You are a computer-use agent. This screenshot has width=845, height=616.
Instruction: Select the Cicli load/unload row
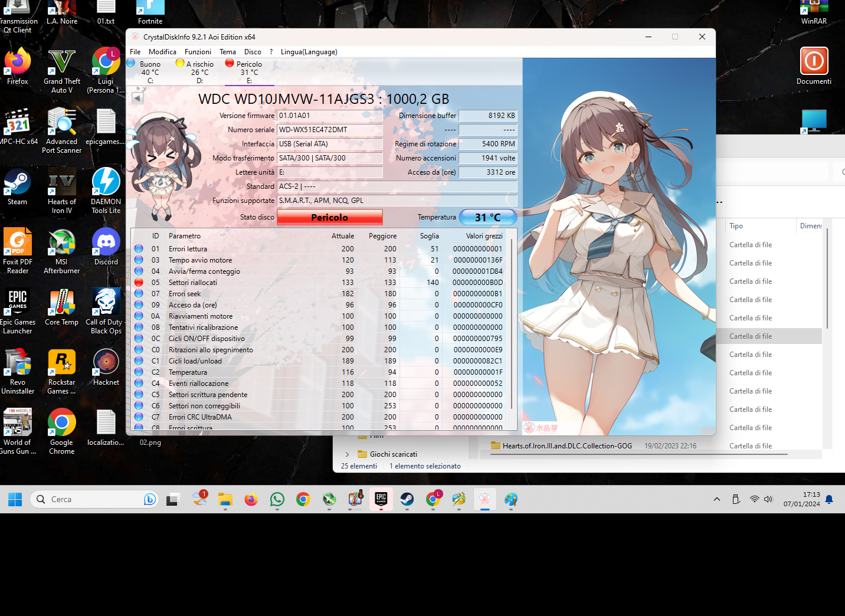click(319, 361)
